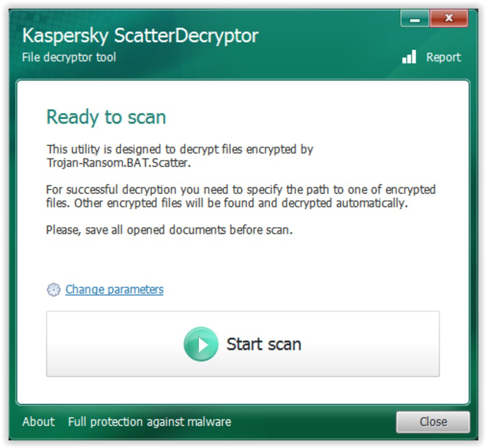Open the Report link text
The image size is (486, 448).
coord(443,58)
